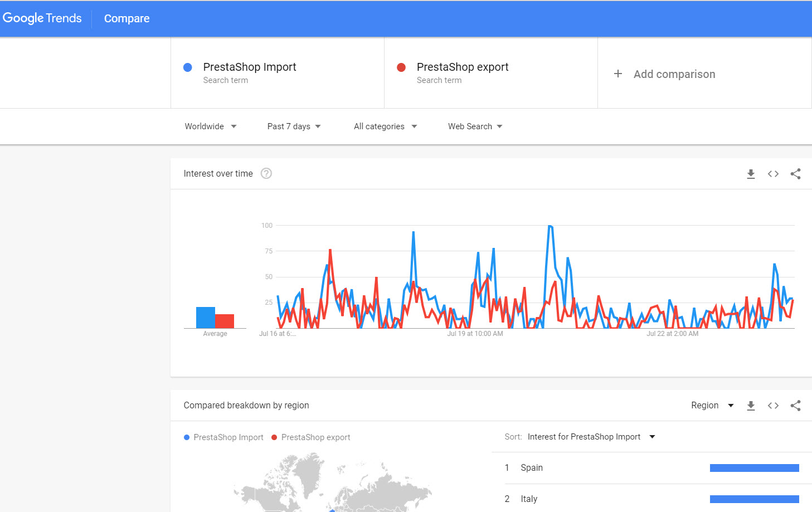
Task: Click Add comparison
Action: tap(674, 74)
